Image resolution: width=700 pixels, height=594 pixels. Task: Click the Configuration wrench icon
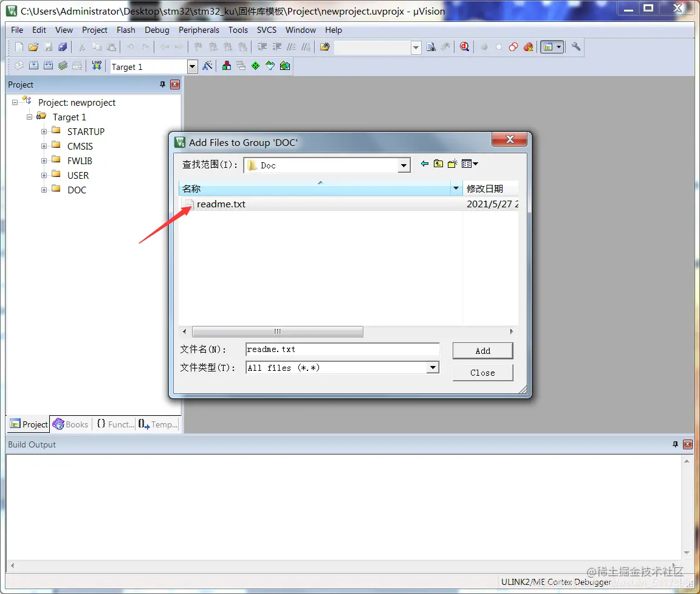point(576,47)
